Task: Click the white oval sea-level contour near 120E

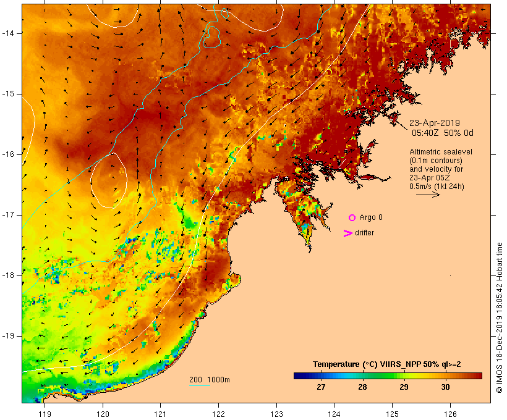Action: (x=109, y=180)
